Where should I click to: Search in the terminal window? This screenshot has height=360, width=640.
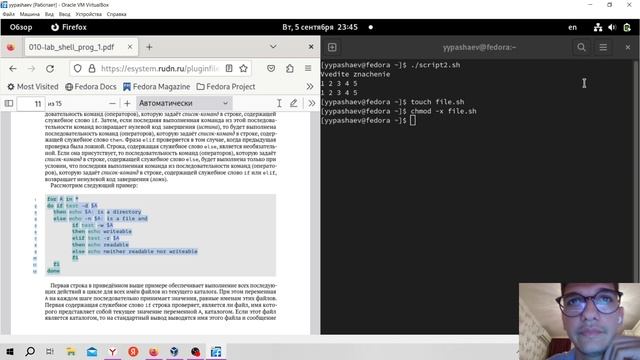[582, 47]
